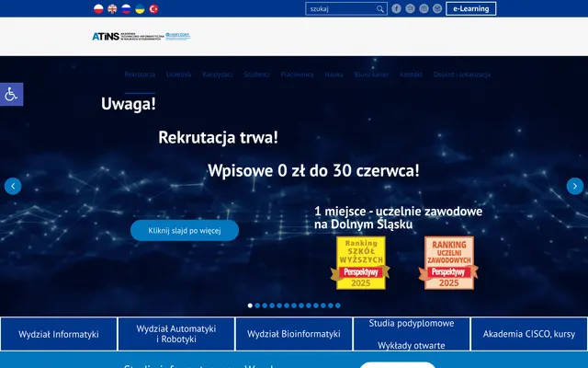Click the Rekrutacja trwa! slide text
The image size is (588, 368).
point(219,137)
